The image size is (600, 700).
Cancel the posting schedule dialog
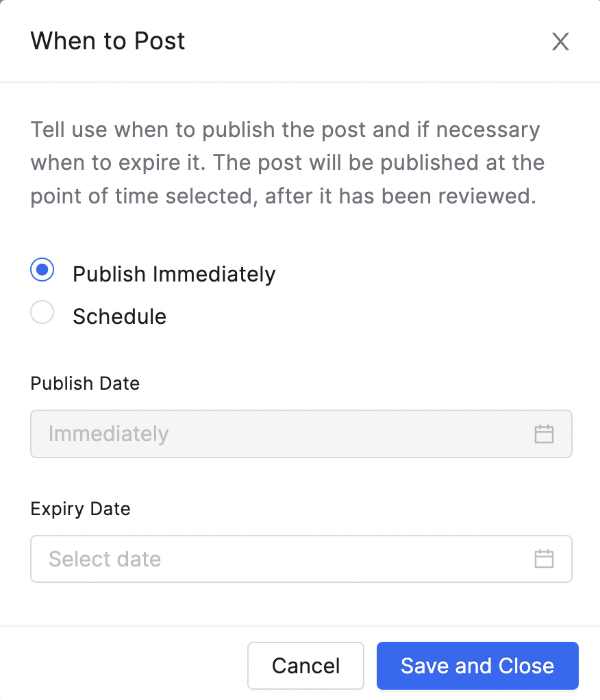tap(305, 666)
